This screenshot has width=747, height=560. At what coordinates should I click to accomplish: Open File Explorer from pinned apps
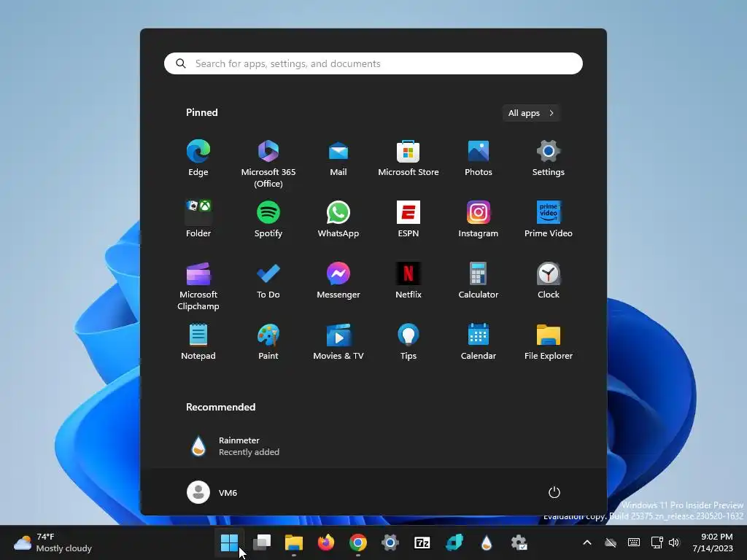click(x=549, y=342)
